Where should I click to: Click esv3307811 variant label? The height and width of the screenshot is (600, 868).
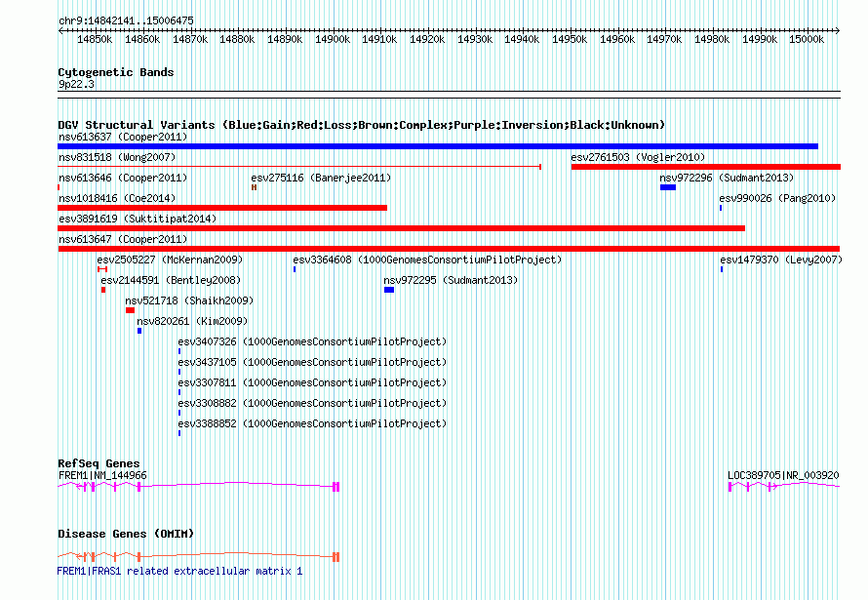[x=312, y=382]
